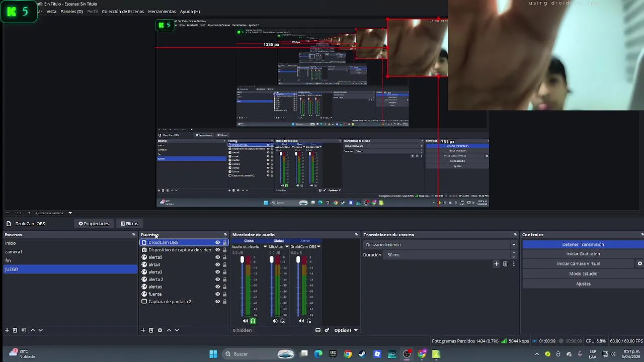Open the Herramientas menu
Screen dimensions: 644x362
click(x=162, y=12)
